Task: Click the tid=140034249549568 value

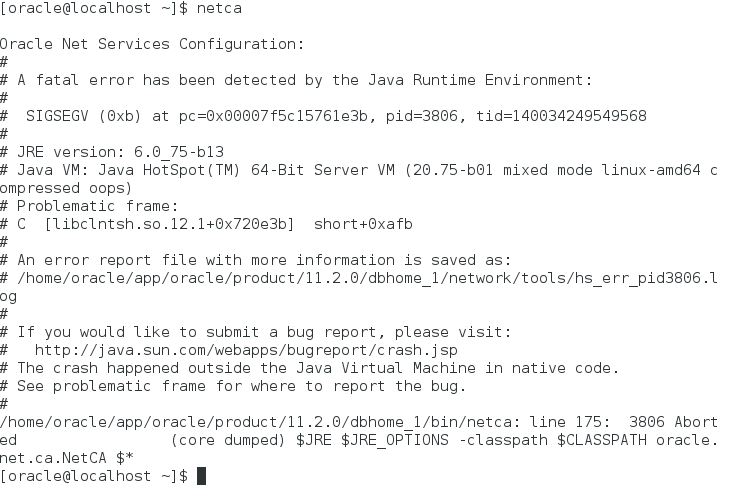Action: pos(561,116)
